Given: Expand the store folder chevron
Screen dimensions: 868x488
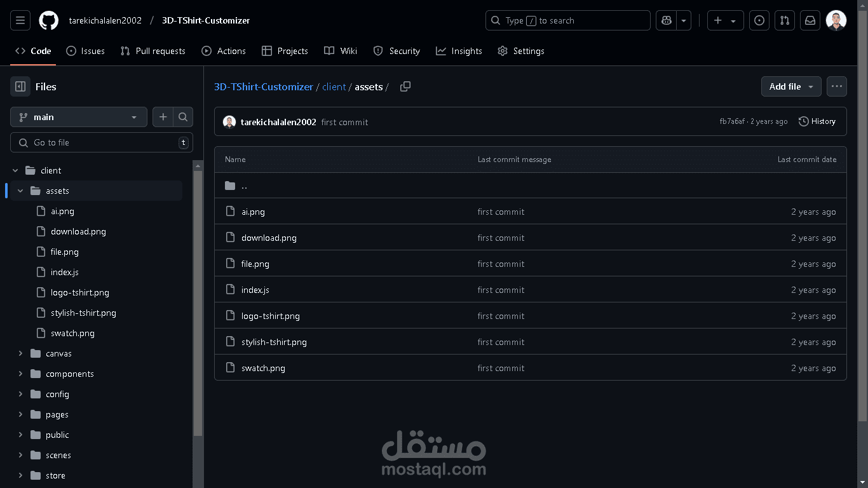Looking at the screenshot, I should [20, 475].
